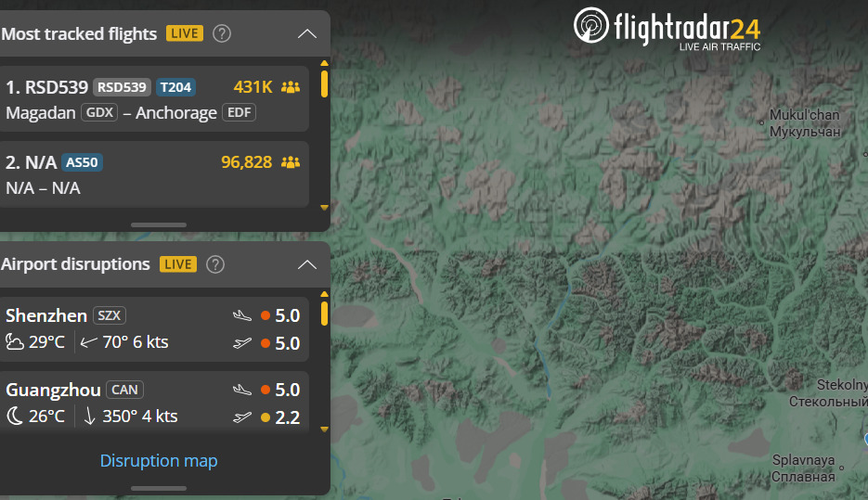This screenshot has width=868, height=500.
Task: Click the Flightradar24 logo
Action: click(x=667, y=29)
